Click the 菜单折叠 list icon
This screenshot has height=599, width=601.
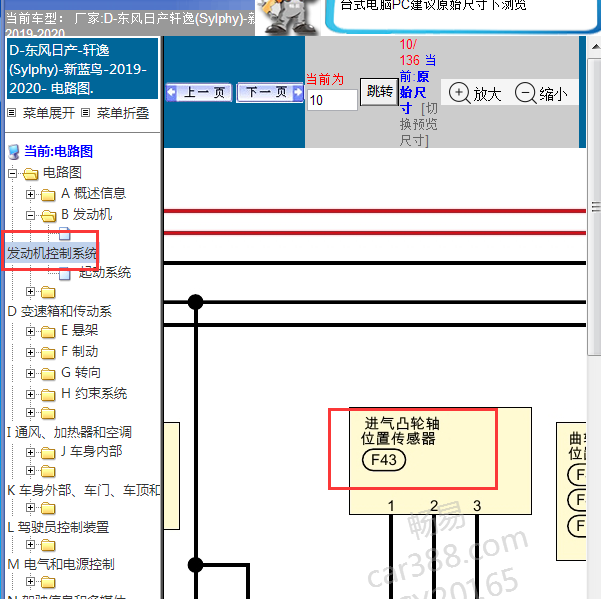85,113
